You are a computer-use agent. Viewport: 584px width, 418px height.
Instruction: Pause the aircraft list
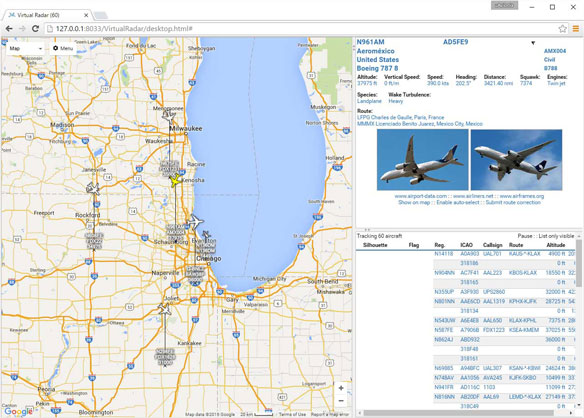[x=525, y=236]
